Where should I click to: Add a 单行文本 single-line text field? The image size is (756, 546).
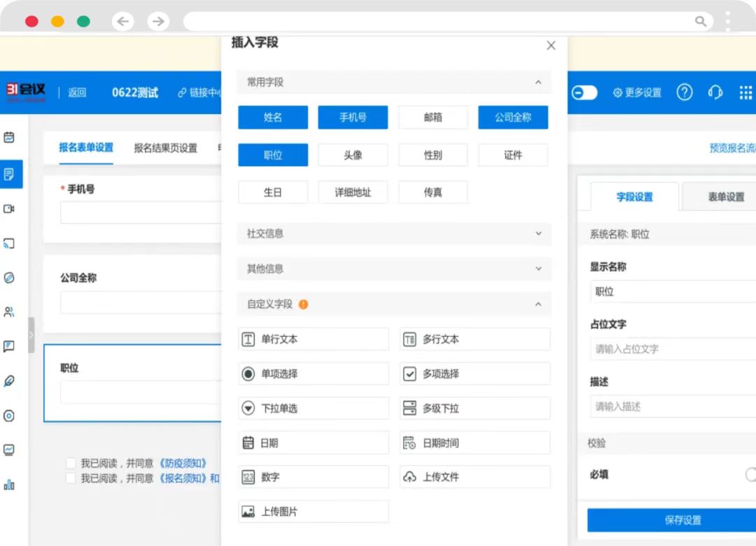313,339
